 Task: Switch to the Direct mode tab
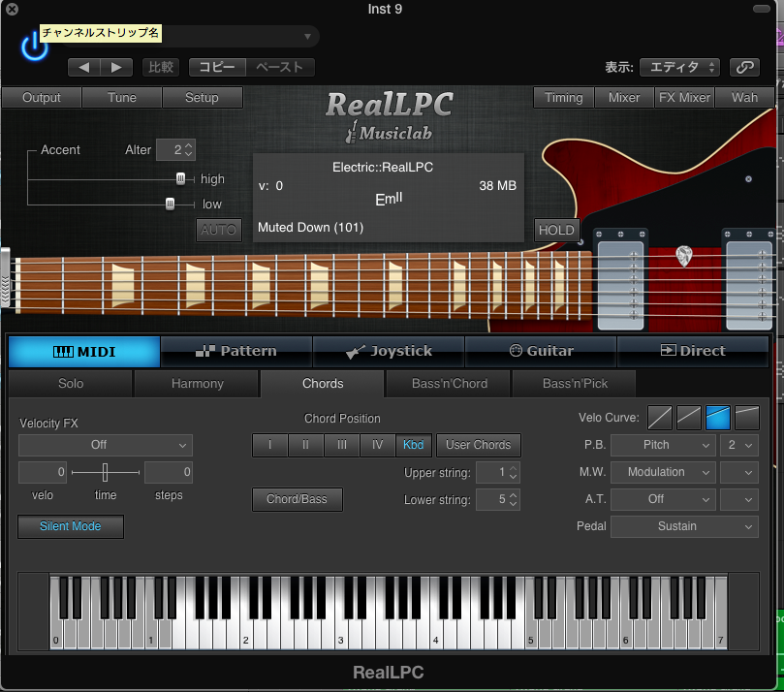tap(693, 352)
